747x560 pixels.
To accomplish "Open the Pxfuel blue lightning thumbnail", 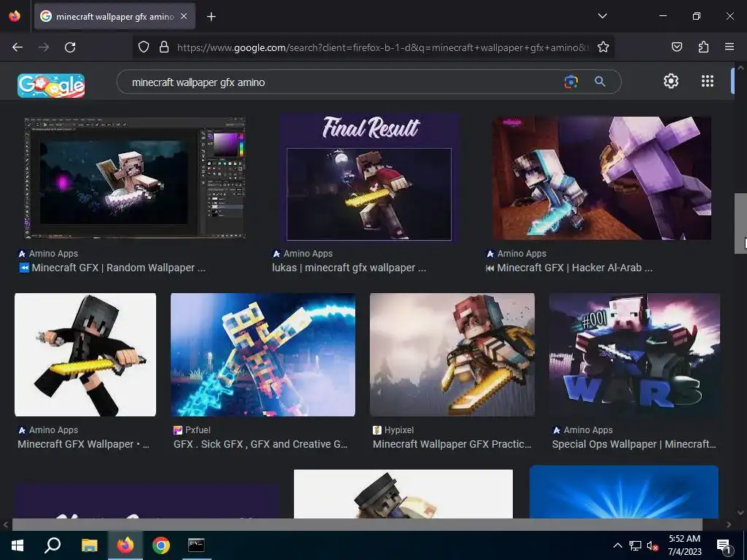I will click(x=263, y=355).
